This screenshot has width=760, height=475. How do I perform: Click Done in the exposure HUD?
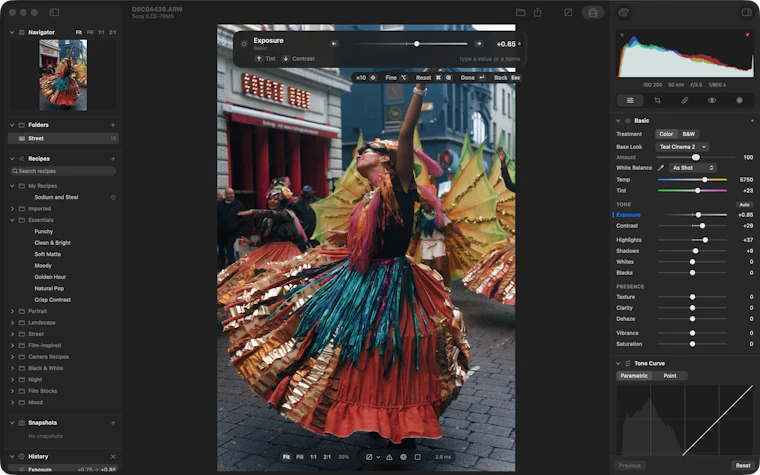pos(472,78)
